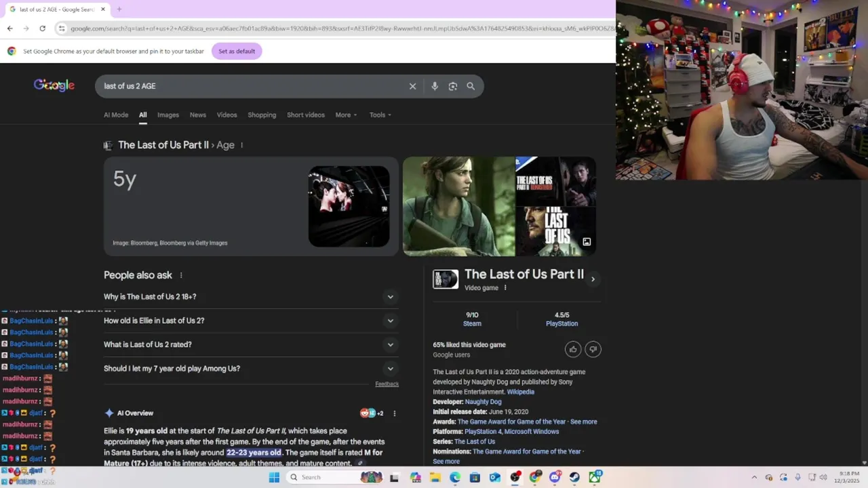Viewport: 868px width, 488px height.
Task: Switch to the Short videos tab
Action: [x=306, y=115]
